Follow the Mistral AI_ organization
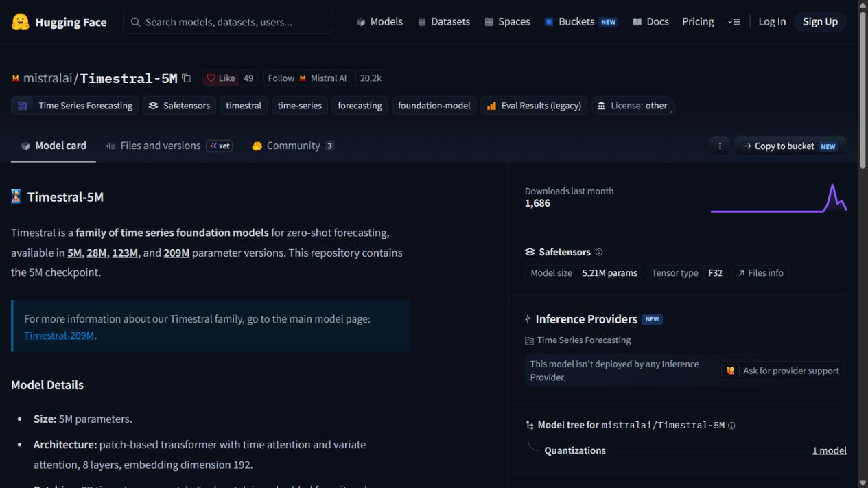This screenshot has height=488, width=868. point(309,78)
